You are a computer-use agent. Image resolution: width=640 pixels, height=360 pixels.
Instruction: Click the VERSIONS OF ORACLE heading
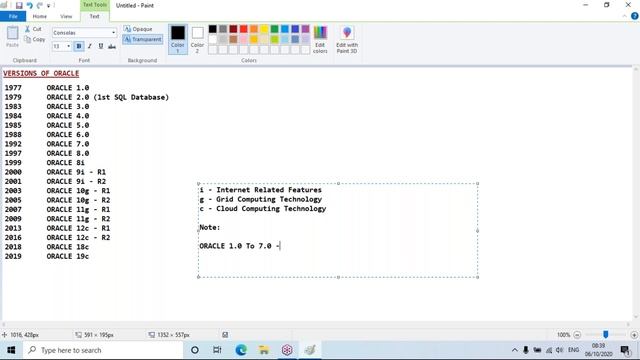[41, 73]
